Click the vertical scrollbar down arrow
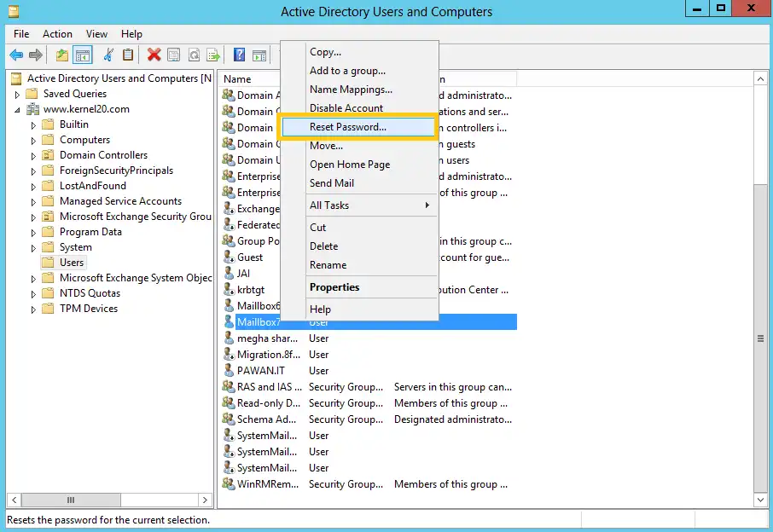773x532 pixels. click(x=760, y=500)
